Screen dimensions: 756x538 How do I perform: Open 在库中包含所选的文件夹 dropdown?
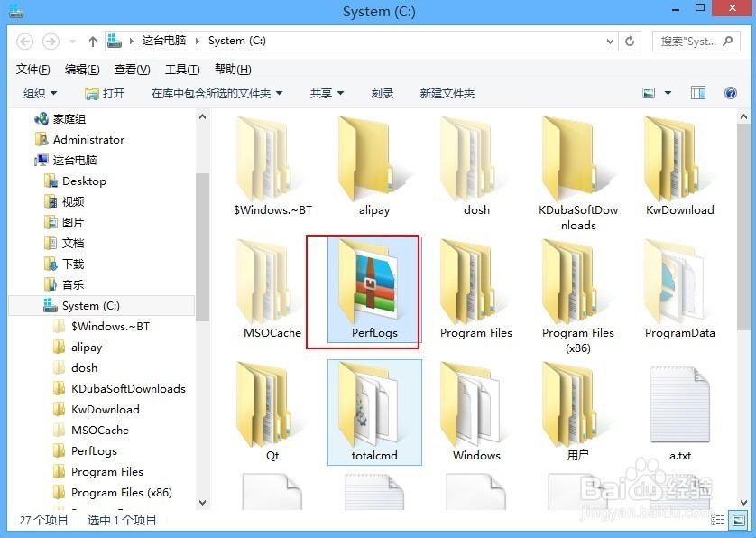point(217,93)
